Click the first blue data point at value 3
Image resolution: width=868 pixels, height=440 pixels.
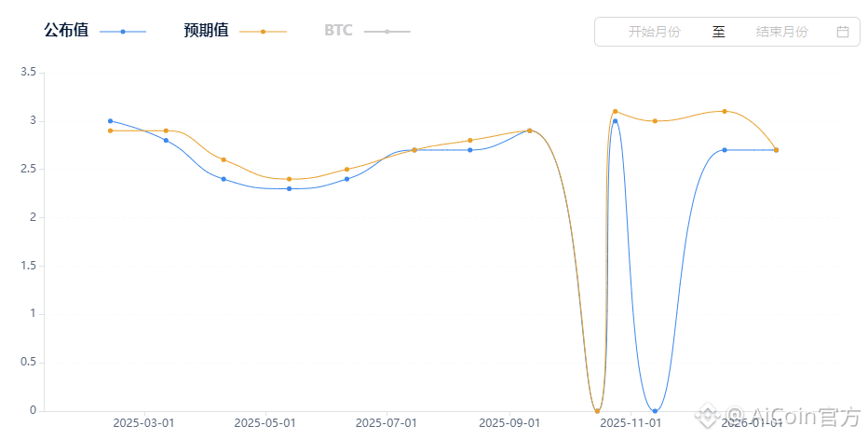110,121
